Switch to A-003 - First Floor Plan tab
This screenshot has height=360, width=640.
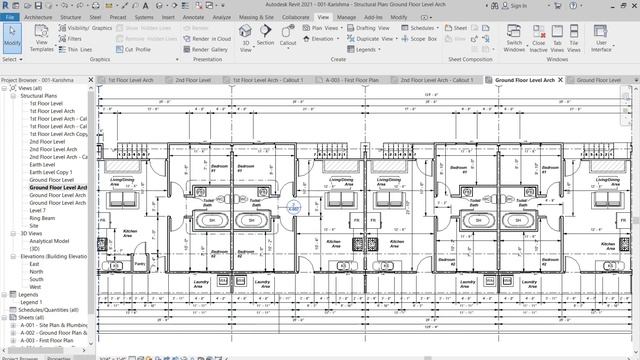(352, 80)
